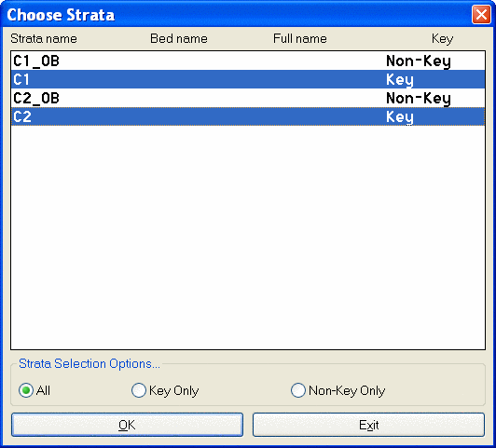Click the Strata name column header
Viewport: 496px width, 448px height.
click(x=44, y=38)
